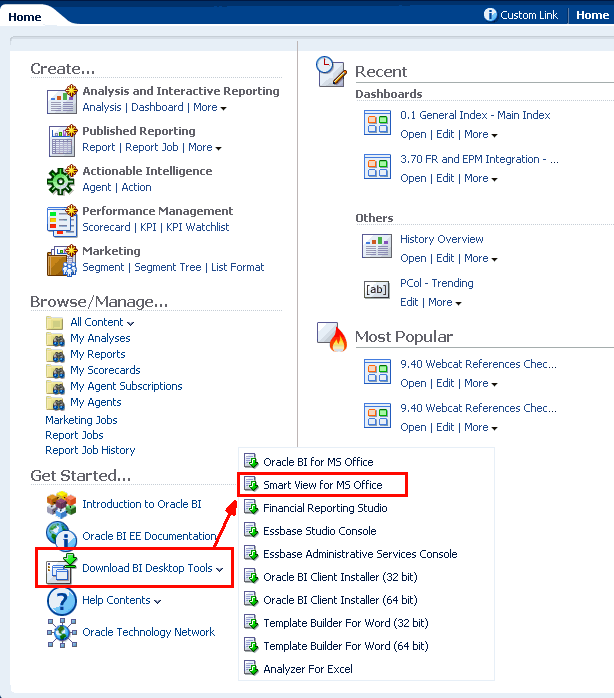
Task: Create a new Analysis
Action: tap(102, 107)
